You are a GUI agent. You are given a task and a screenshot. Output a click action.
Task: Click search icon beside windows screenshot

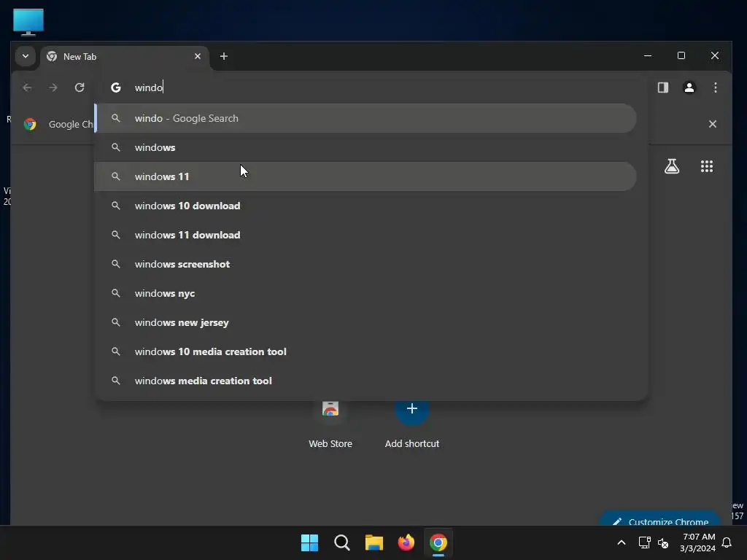[116, 264]
